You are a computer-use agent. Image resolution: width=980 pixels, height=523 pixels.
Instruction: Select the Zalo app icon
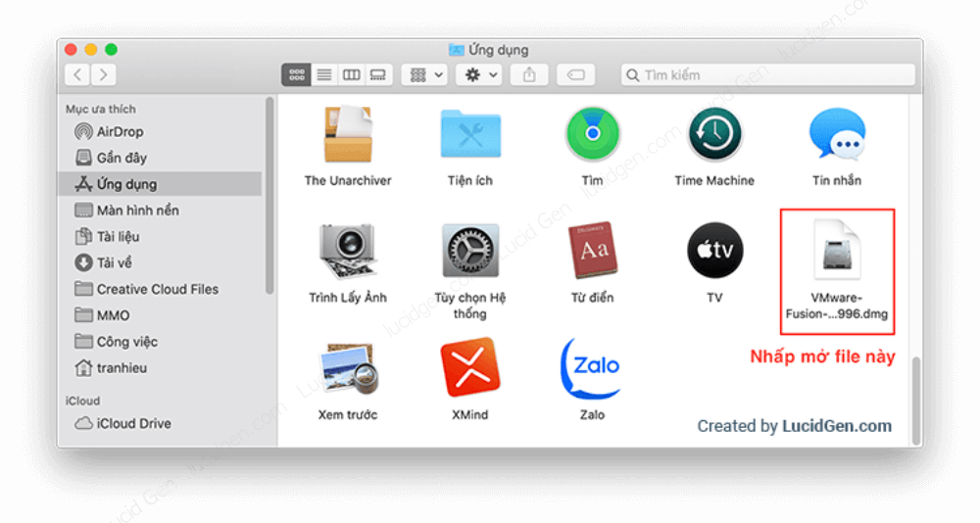591,368
